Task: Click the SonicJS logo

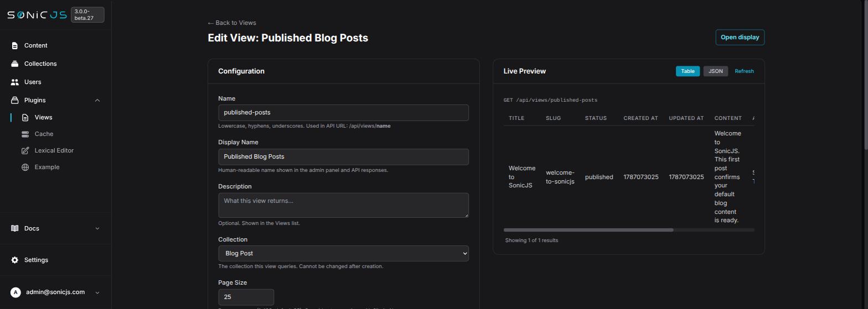Action: coord(37,15)
